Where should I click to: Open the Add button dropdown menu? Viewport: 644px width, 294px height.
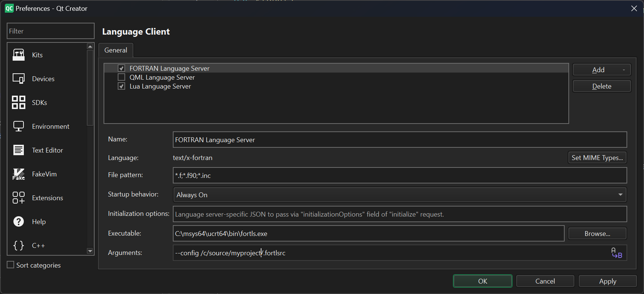624,70
